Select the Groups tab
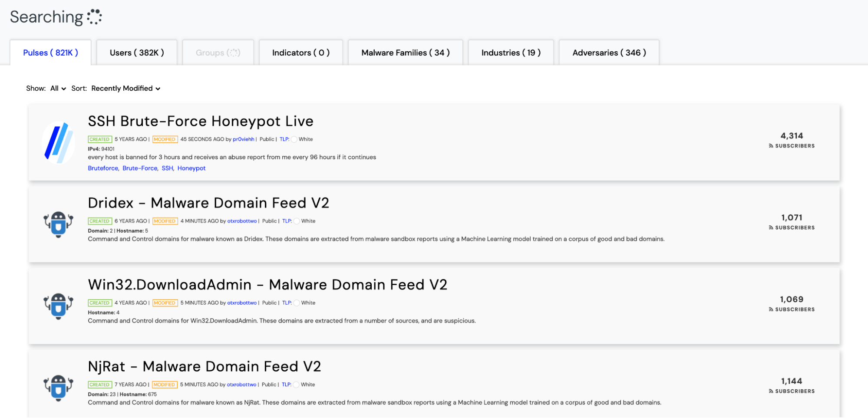 pos(218,53)
